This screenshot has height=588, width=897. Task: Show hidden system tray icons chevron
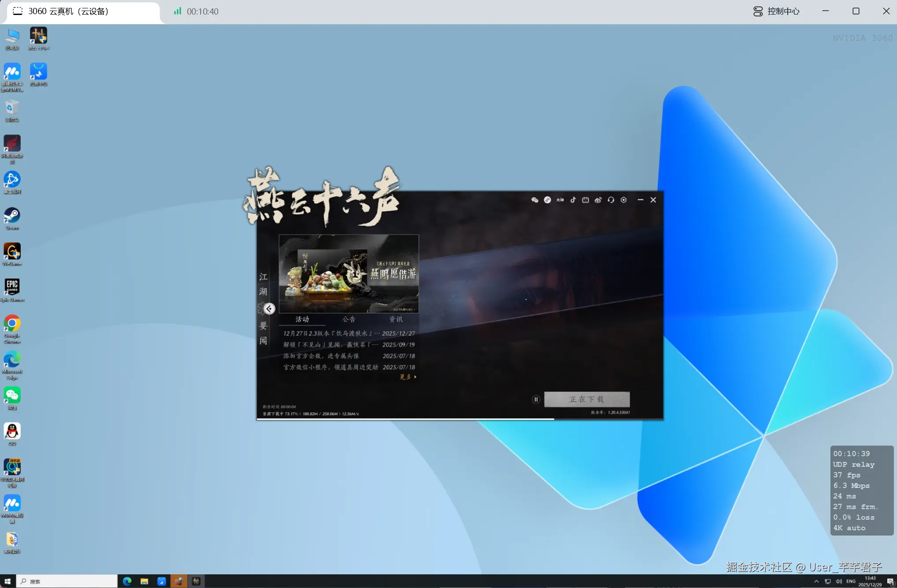[x=816, y=581]
